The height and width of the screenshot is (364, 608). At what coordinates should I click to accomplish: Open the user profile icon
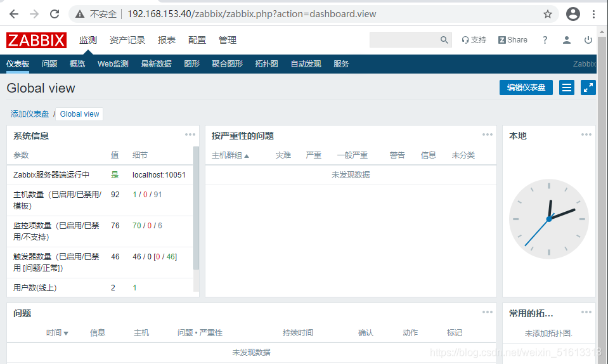pos(567,40)
